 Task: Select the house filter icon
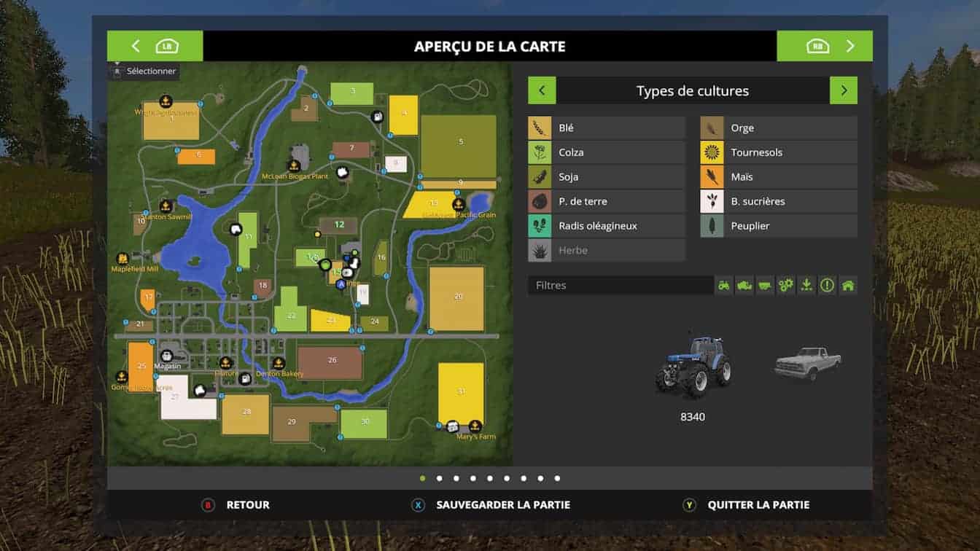(x=847, y=286)
